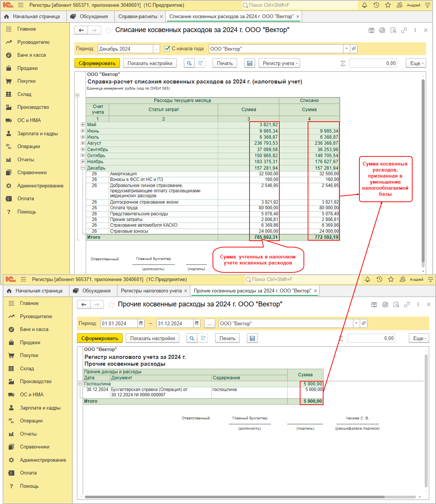
Task: Click floppy save button in bottom toolbar
Action: pos(252,338)
